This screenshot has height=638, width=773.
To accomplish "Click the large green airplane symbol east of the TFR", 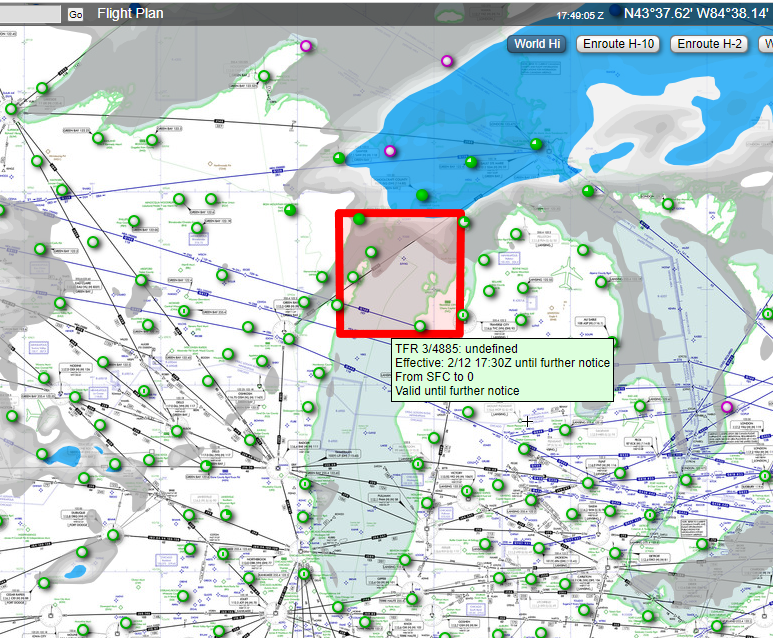I will pos(568,274).
